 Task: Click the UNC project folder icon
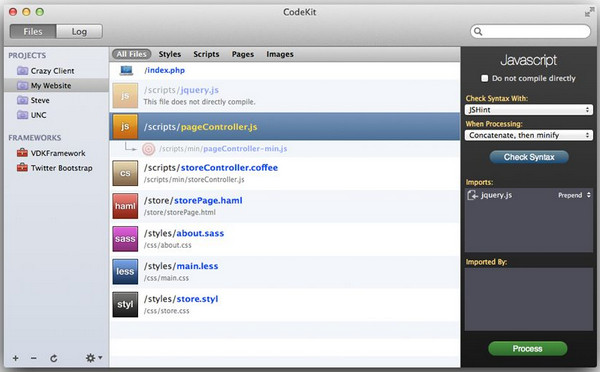[23, 115]
